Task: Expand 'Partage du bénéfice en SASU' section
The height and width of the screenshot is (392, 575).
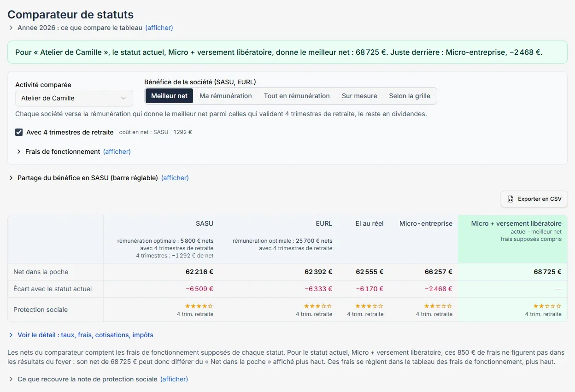Action: [99, 178]
